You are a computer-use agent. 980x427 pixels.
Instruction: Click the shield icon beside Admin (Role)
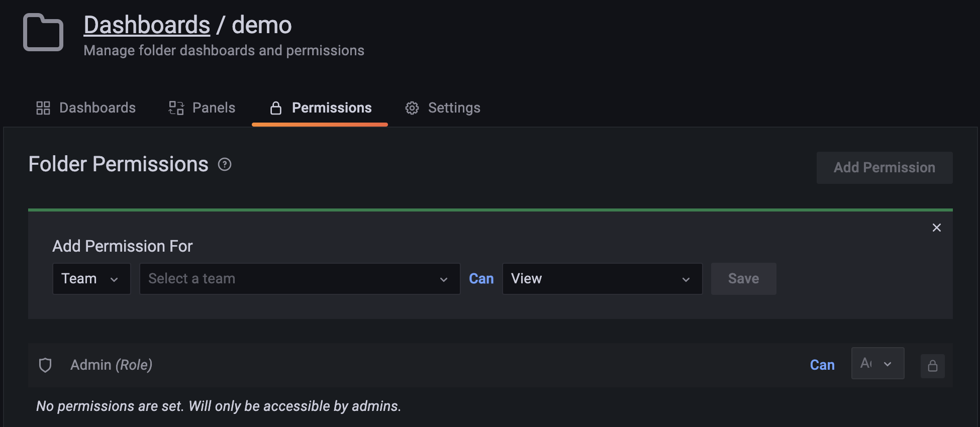[45, 365]
